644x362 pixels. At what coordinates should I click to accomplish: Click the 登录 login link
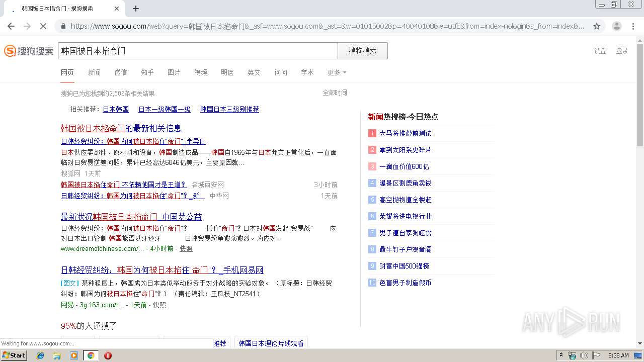coord(622,51)
